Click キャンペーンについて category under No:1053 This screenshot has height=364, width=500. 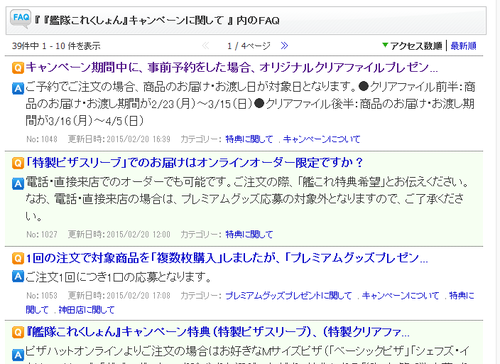pos(400,296)
